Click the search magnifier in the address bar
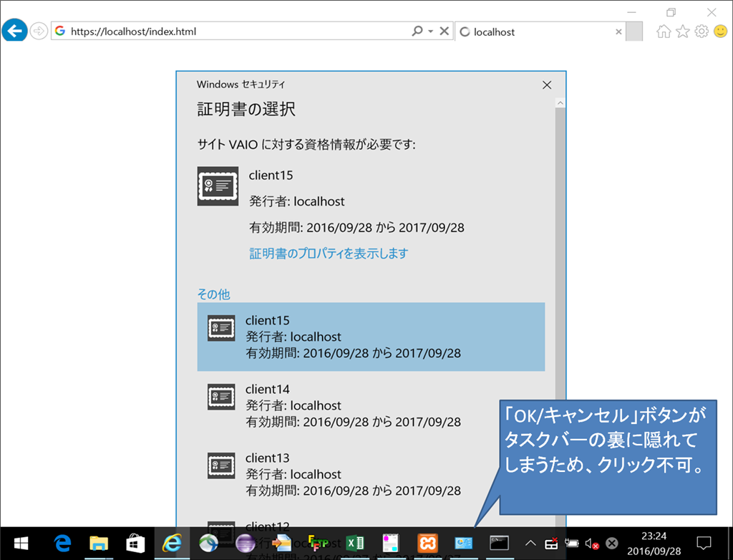This screenshot has height=560, width=733. coord(417,32)
